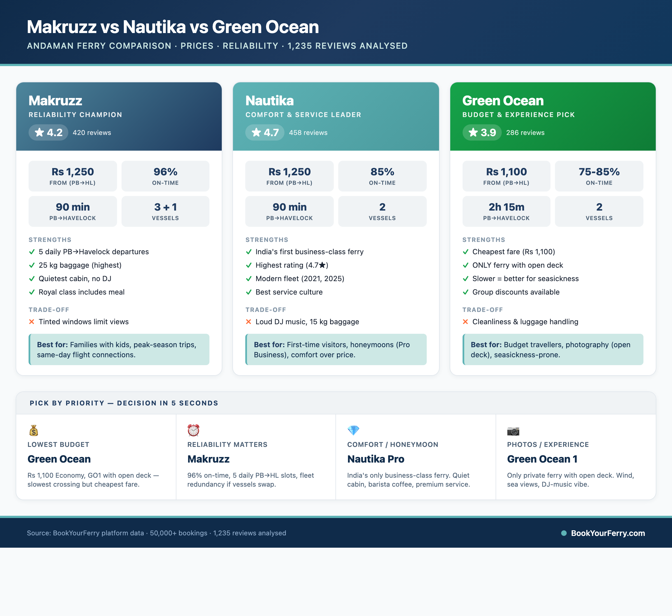The image size is (672, 616).
Task: Click the Best for box mentioning First-time visitors
Action: pyautogui.click(x=336, y=349)
